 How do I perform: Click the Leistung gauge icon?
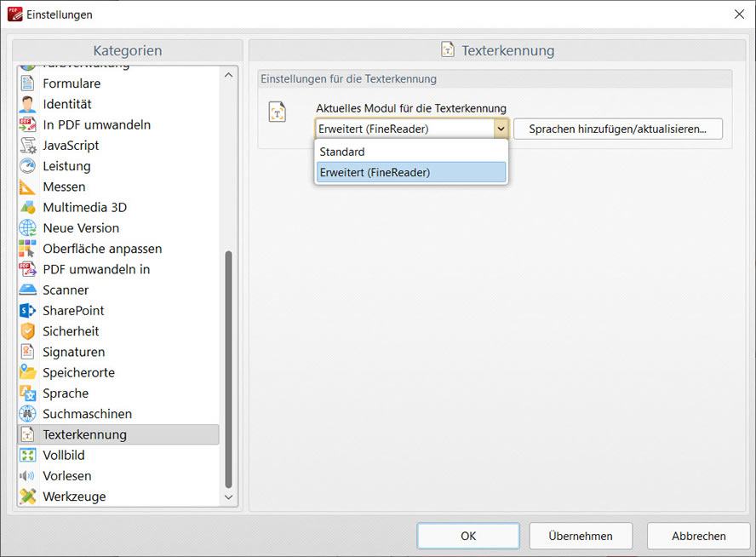(27, 166)
